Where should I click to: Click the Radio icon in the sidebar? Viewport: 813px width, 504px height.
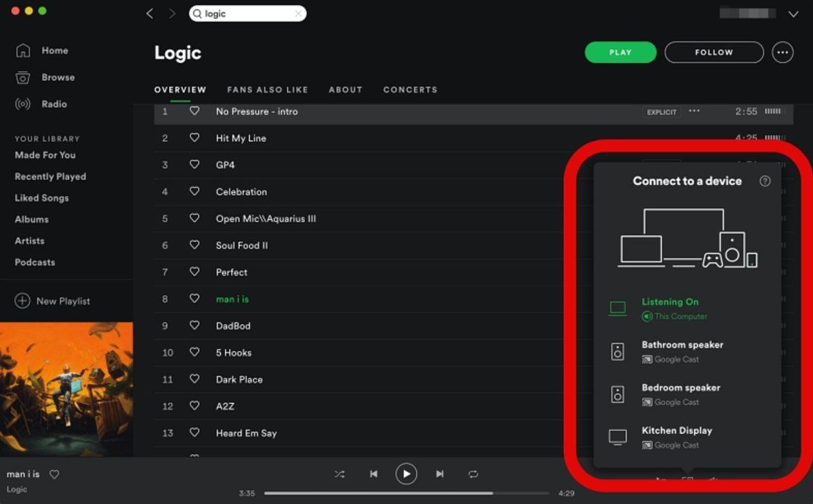point(24,104)
